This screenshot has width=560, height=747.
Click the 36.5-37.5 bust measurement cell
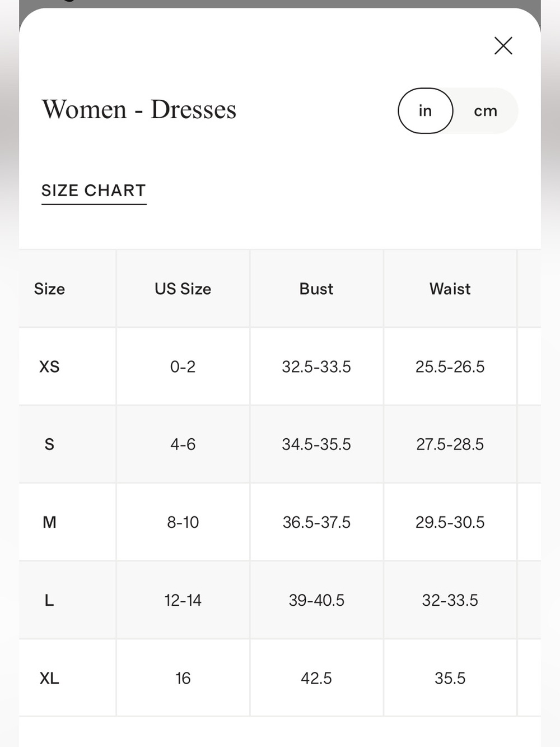pyautogui.click(x=316, y=522)
